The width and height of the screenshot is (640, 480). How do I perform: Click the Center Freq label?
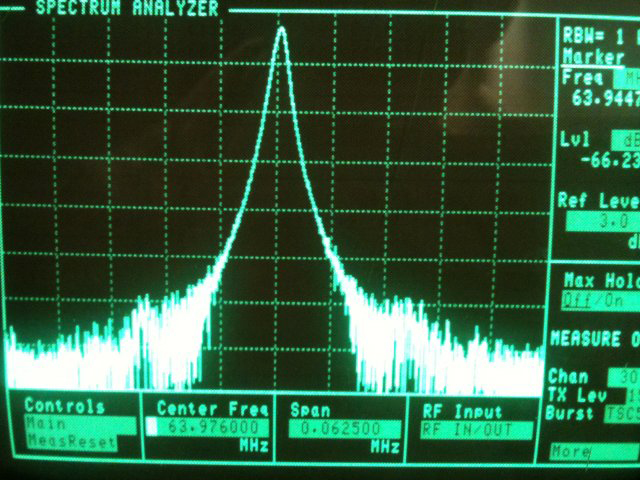212,409
